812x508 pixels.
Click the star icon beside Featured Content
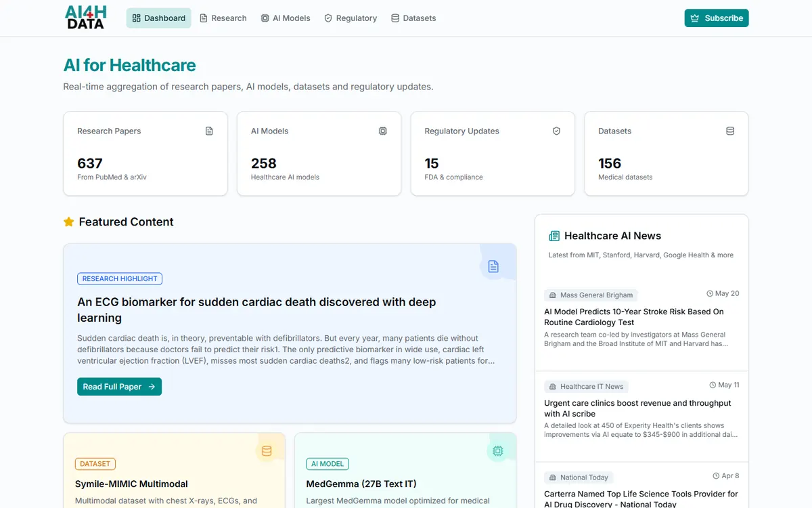coord(68,221)
